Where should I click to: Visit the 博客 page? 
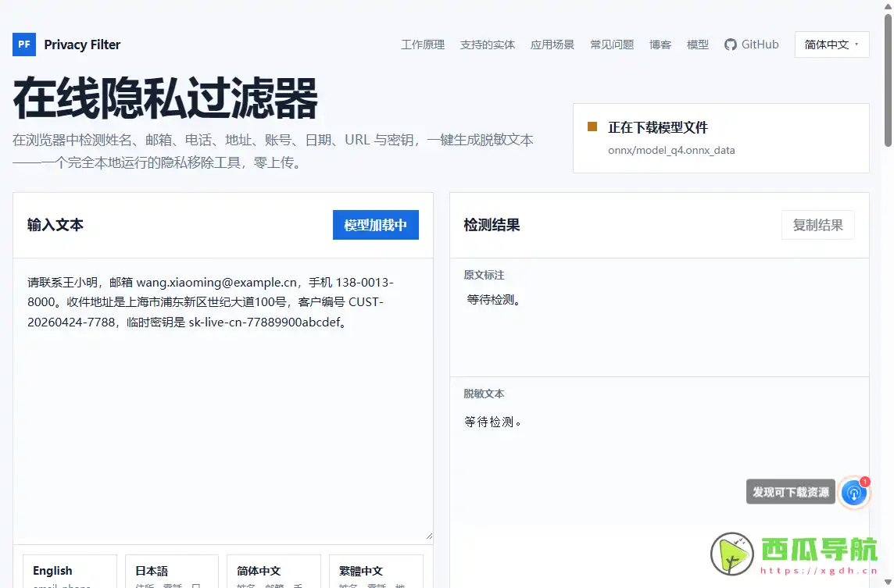coord(660,45)
